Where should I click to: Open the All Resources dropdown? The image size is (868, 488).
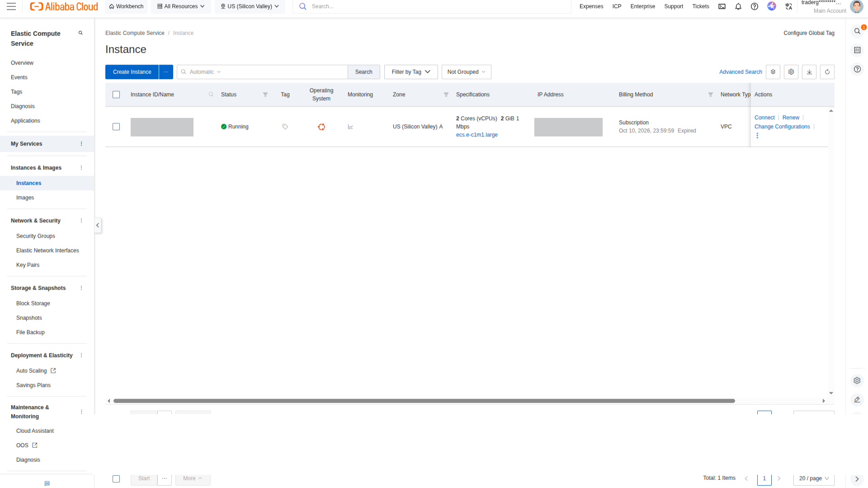pyautogui.click(x=181, y=6)
